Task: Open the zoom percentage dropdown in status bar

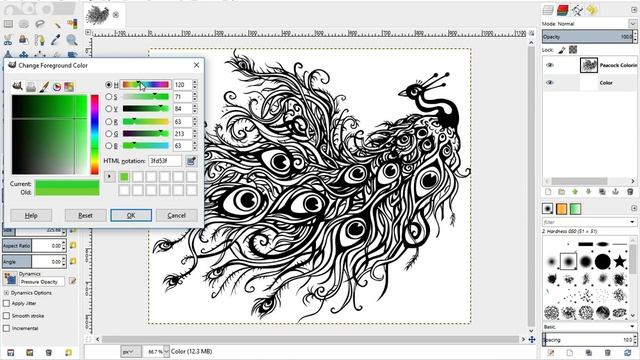Action: (x=166, y=351)
